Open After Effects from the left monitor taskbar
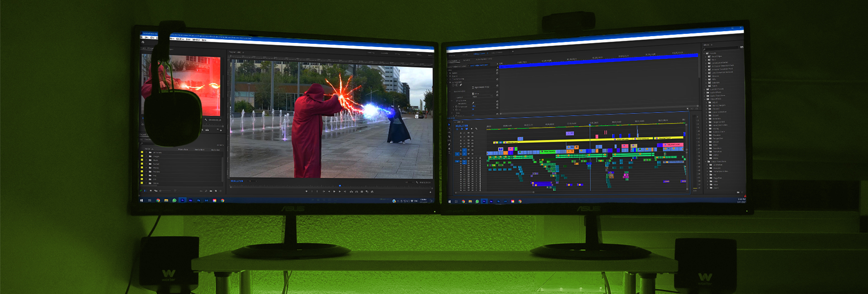Viewport: 868px width, 294px height. click(190, 200)
